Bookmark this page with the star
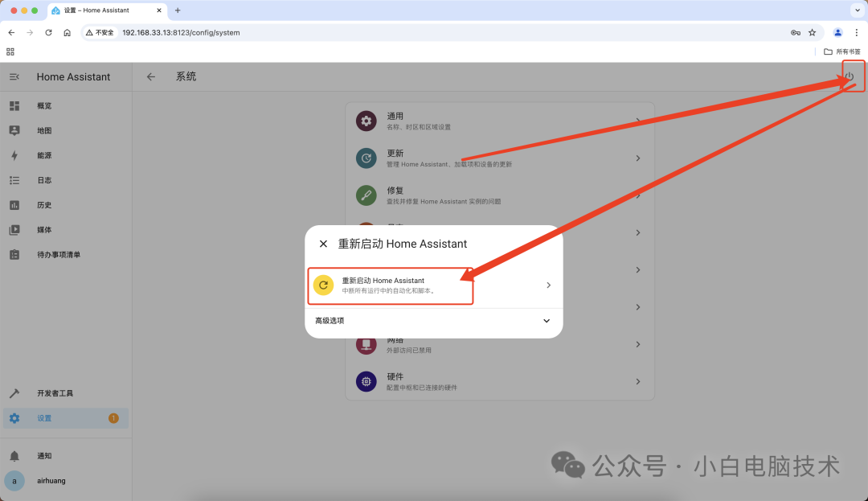Viewport: 868px width, 501px height. click(x=812, y=33)
